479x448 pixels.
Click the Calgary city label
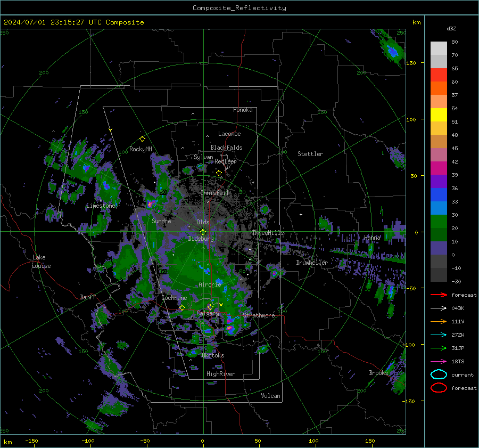(x=208, y=313)
